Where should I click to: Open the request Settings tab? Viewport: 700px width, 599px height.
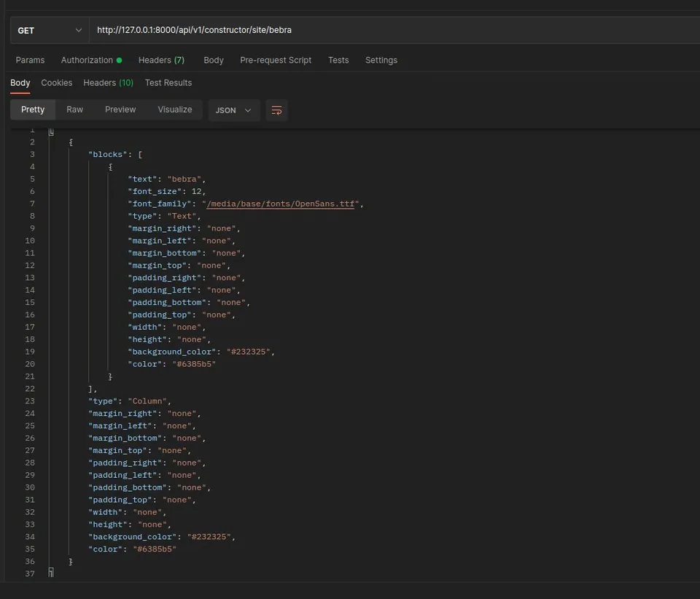pos(381,61)
